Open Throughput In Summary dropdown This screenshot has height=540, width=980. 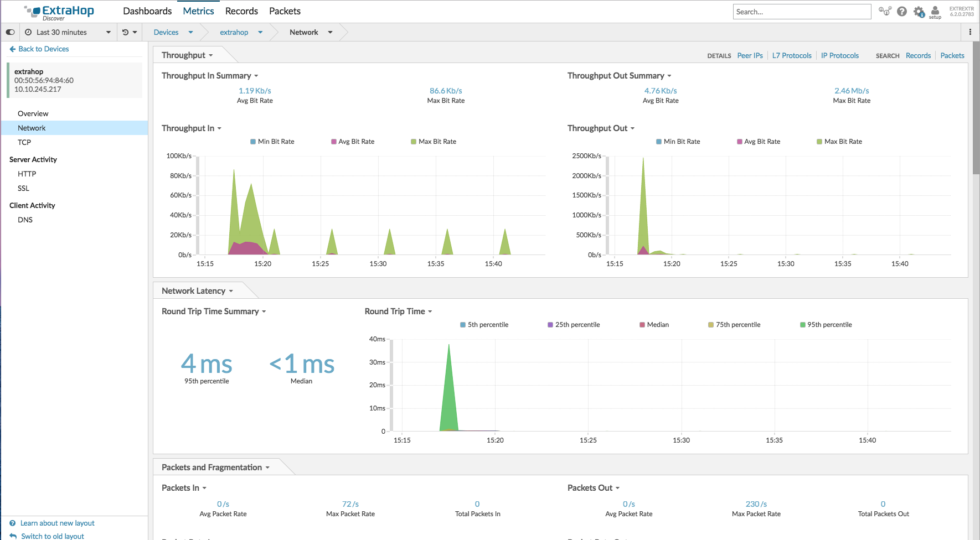coord(210,76)
